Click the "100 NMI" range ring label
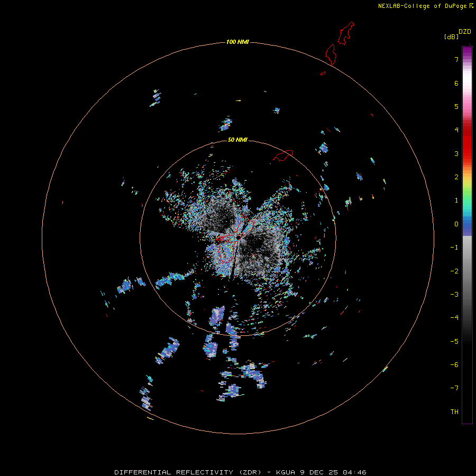This screenshot has height=476, width=476. [x=237, y=42]
